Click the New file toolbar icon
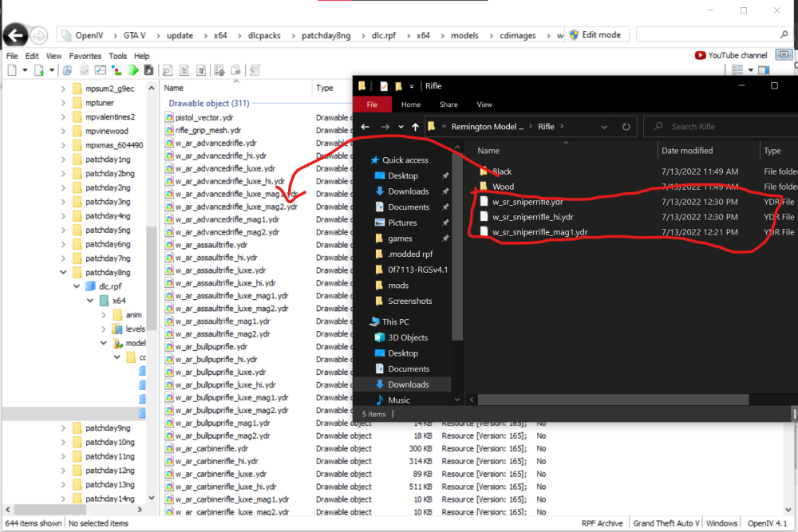Viewport: 798px width, 532px height. click(12, 70)
